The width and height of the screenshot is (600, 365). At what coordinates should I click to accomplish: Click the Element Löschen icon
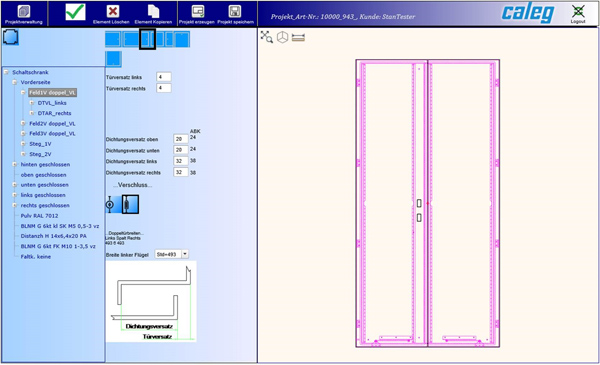(112, 11)
